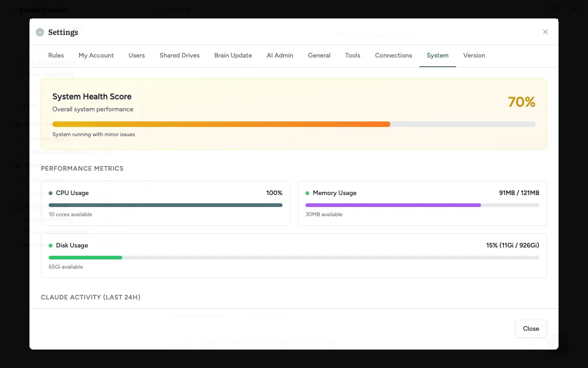Click the 15% (11Gi / 926Gi) disk value
588x368 pixels.
[x=513, y=245]
